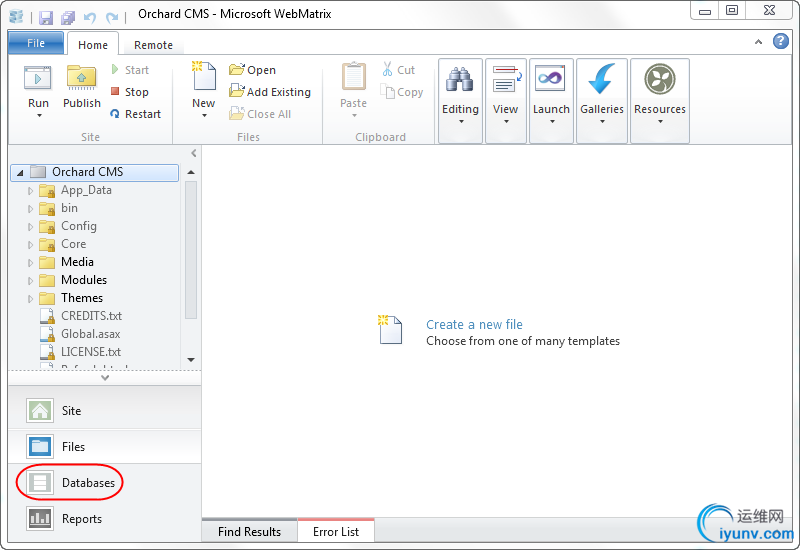The width and height of the screenshot is (800, 550).
Task: Select the Home ribbon tab
Action: coord(93,45)
